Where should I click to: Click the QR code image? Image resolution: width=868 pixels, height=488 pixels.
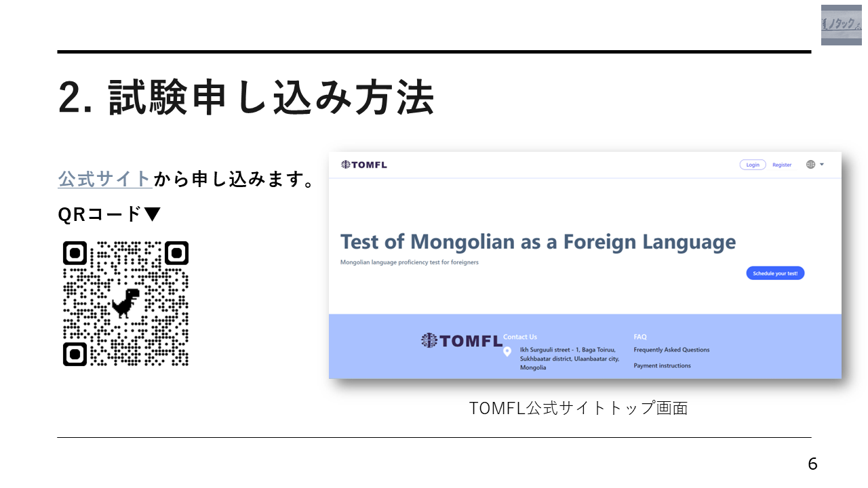click(125, 304)
